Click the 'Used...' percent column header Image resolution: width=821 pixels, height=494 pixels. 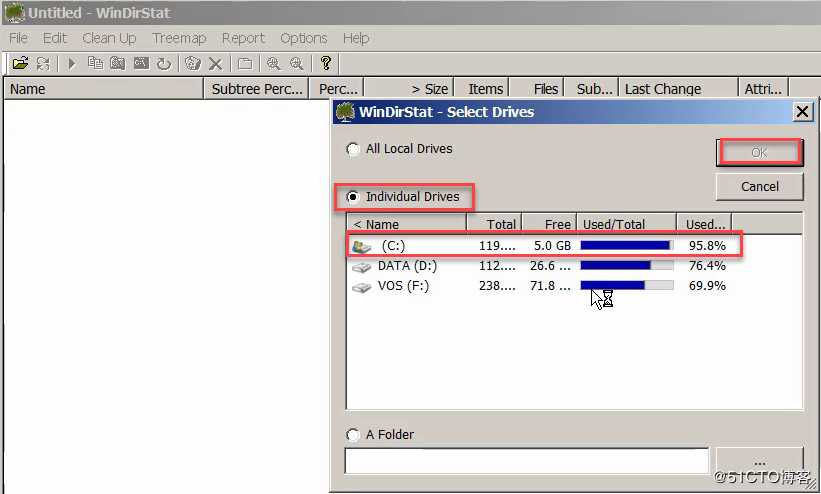(x=704, y=224)
